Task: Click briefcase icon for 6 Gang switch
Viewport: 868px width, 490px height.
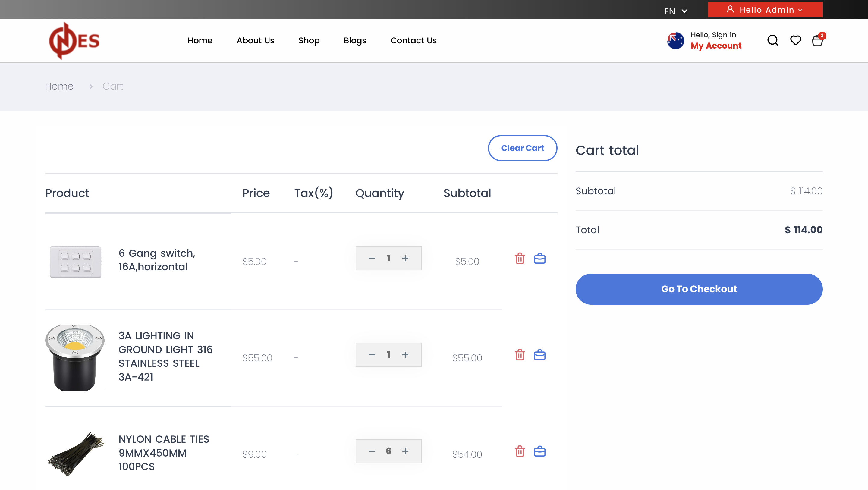Action: click(x=539, y=259)
